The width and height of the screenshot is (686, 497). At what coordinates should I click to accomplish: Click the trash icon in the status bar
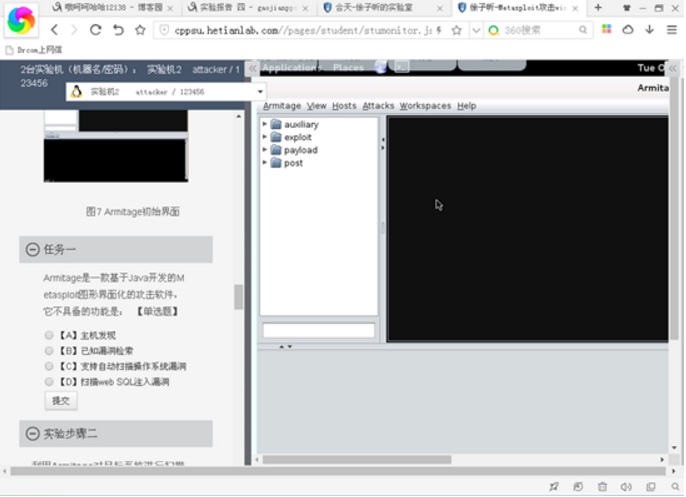pyautogui.click(x=602, y=486)
